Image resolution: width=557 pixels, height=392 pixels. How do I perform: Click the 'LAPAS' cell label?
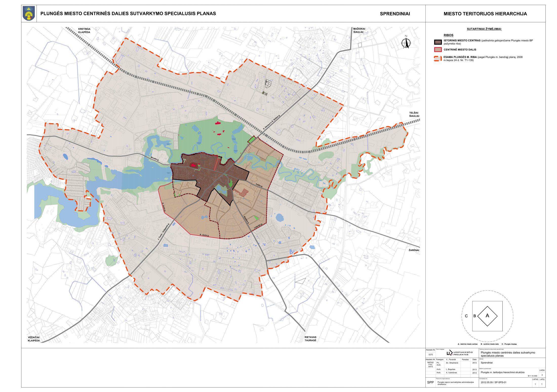(x=535, y=379)
